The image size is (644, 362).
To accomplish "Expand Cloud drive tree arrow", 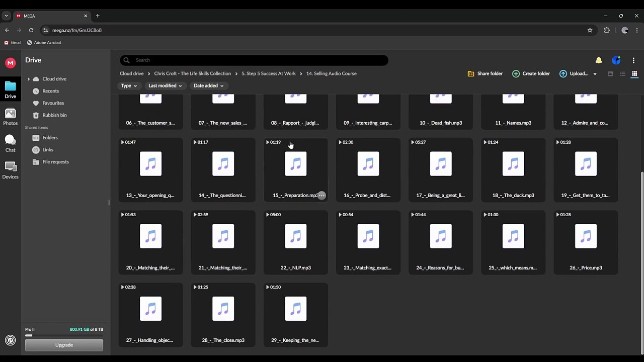I will click(x=28, y=79).
